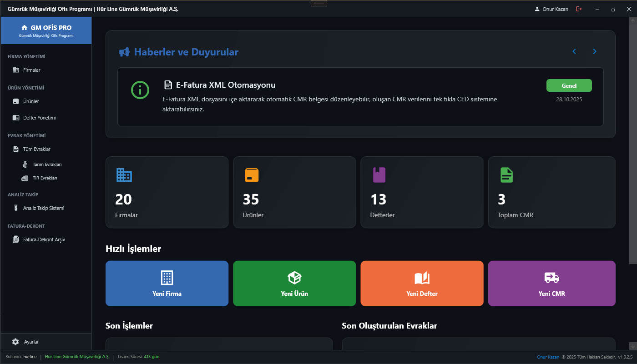Click the home icon in GM OFİS PRO header
The height and width of the screenshot is (364, 637).
pos(25,28)
